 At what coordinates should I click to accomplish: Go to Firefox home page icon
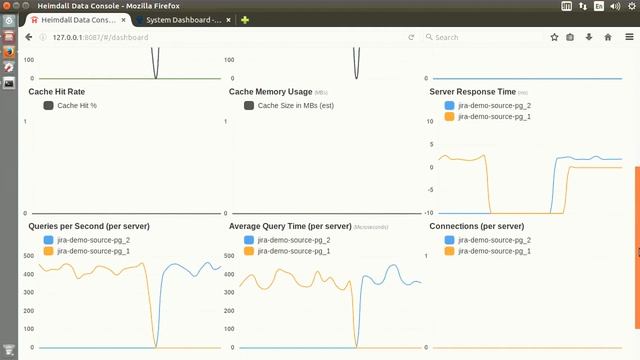click(608, 37)
